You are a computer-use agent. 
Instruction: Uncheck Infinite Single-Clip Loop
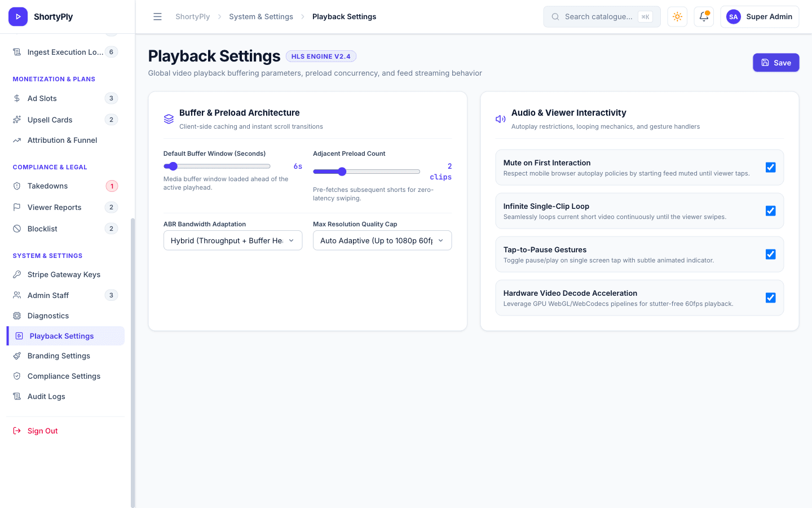[x=770, y=211]
